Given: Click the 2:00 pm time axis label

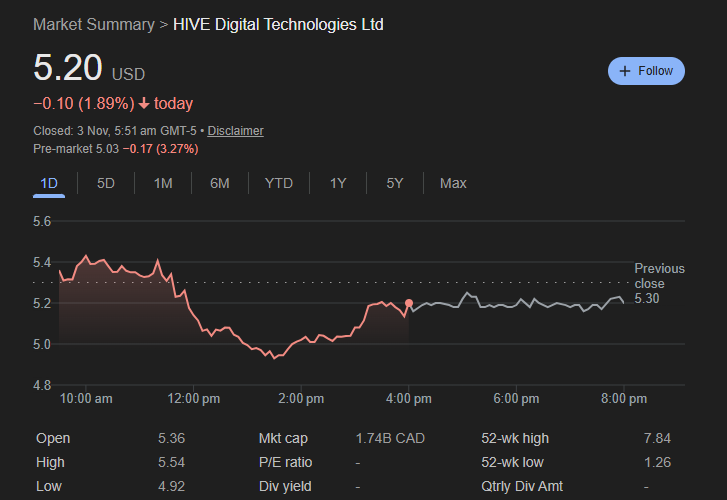Looking at the screenshot, I should tap(301, 398).
